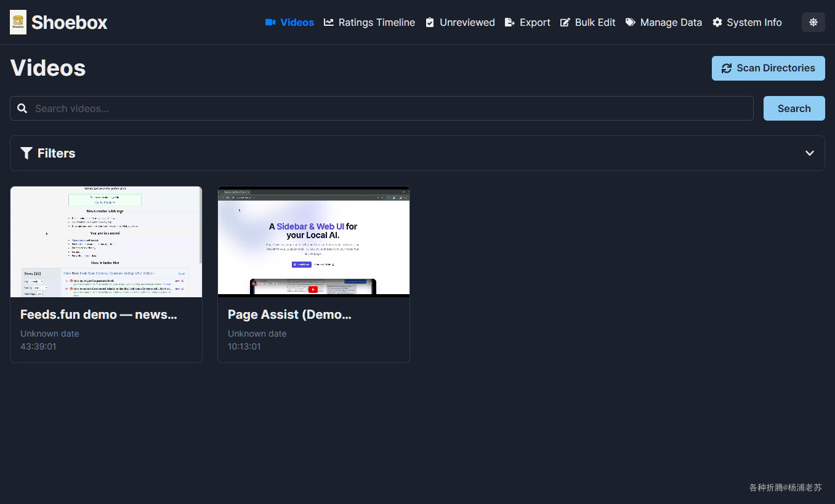Click Unknown date under Page Assist
835x504 pixels.
257,334
